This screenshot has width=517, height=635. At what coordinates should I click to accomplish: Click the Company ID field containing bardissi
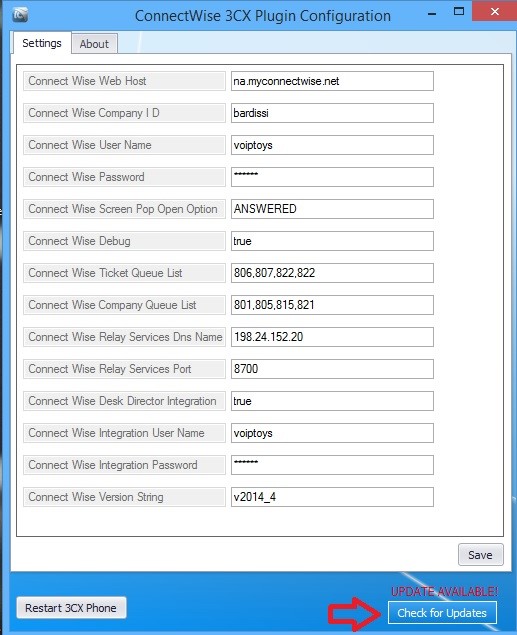pyautogui.click(x=332, y=113)
